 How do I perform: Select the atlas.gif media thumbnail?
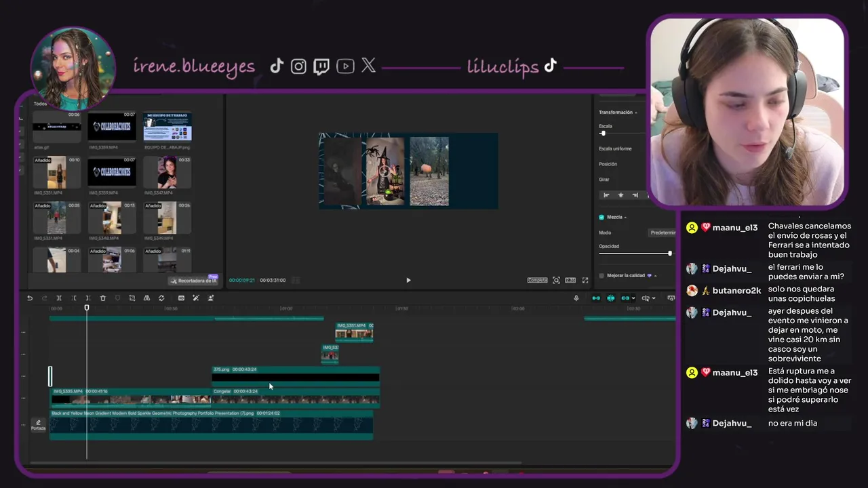(57, 127)
